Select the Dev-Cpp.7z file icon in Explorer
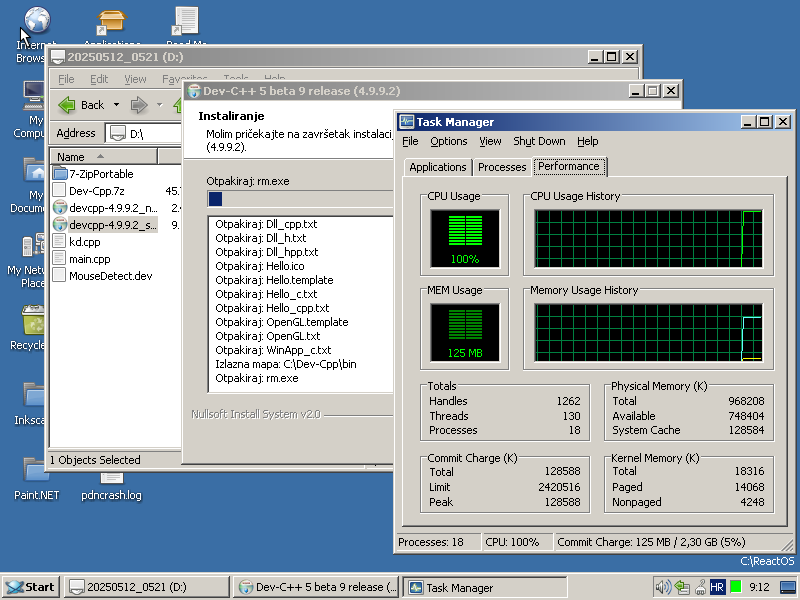The width and height of the screenshot is (800, 600). (x=60, y=191)
